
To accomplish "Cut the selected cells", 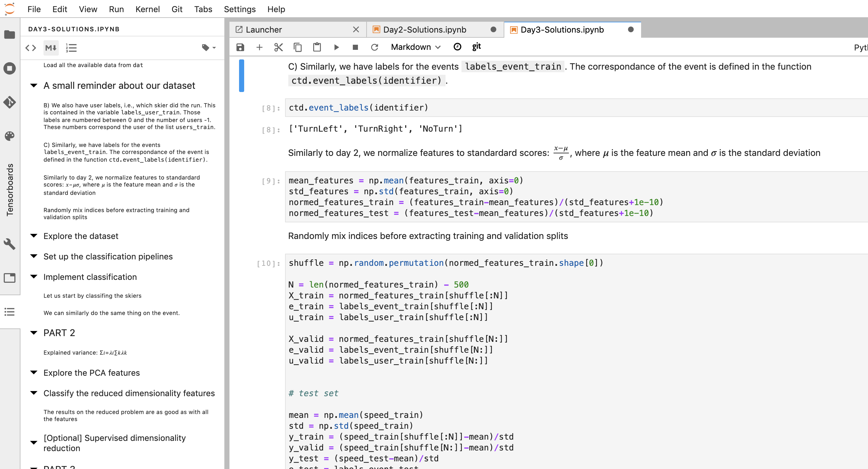I will (278, 47).
